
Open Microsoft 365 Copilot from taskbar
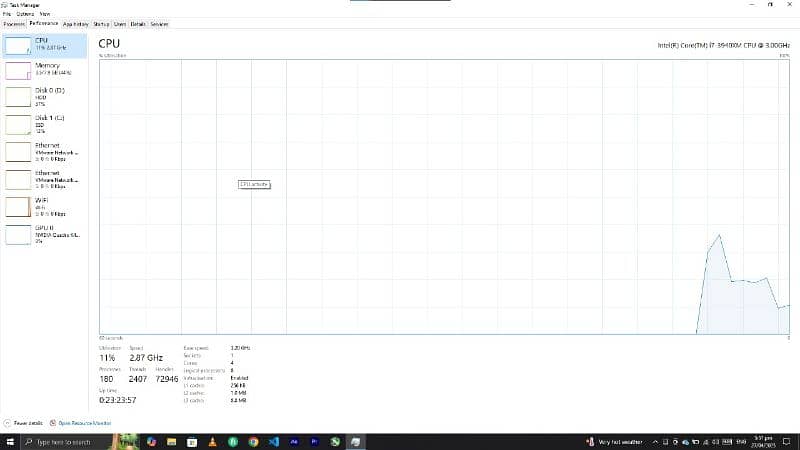(x=151, y=442)
